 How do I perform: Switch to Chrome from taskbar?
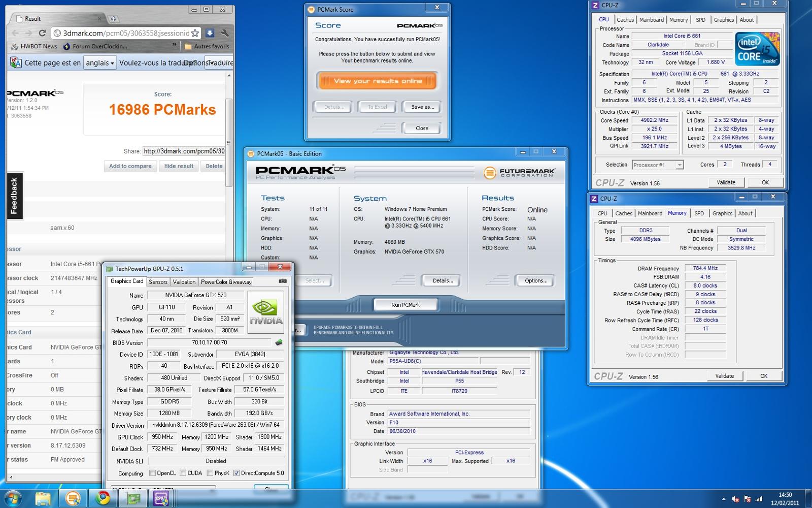[x=103, y=498]
